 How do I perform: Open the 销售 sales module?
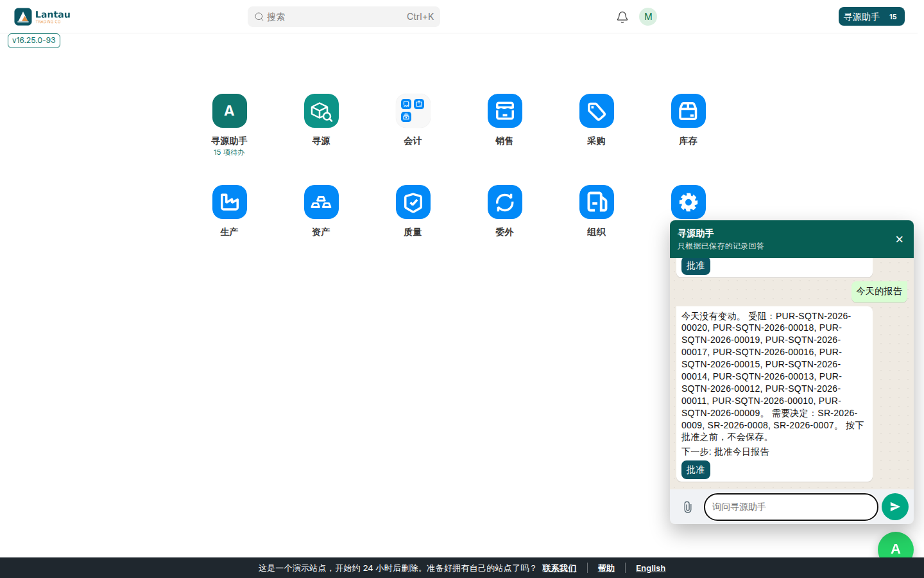click(x=504, y=111)
